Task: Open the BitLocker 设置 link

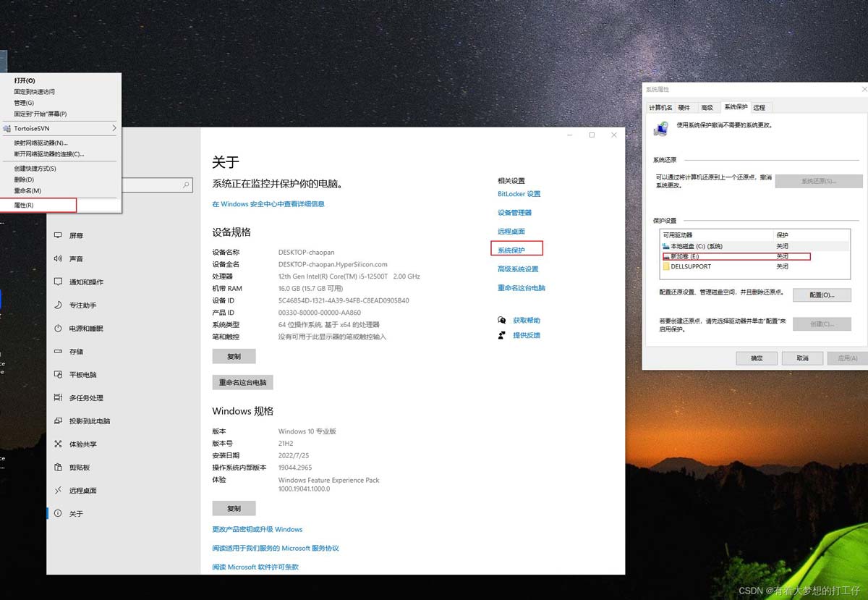Action: (x=519, y=194)
